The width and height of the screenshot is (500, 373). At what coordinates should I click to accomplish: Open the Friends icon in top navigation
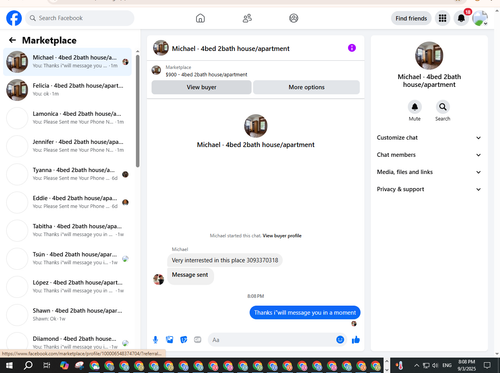247,18
